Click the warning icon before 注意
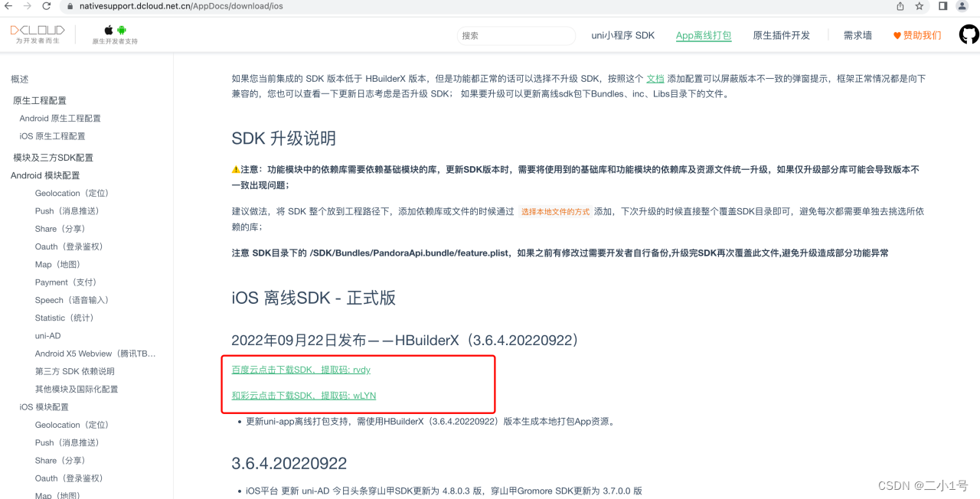The width and height of the screenshot is (980, 499). click(236, 169)
